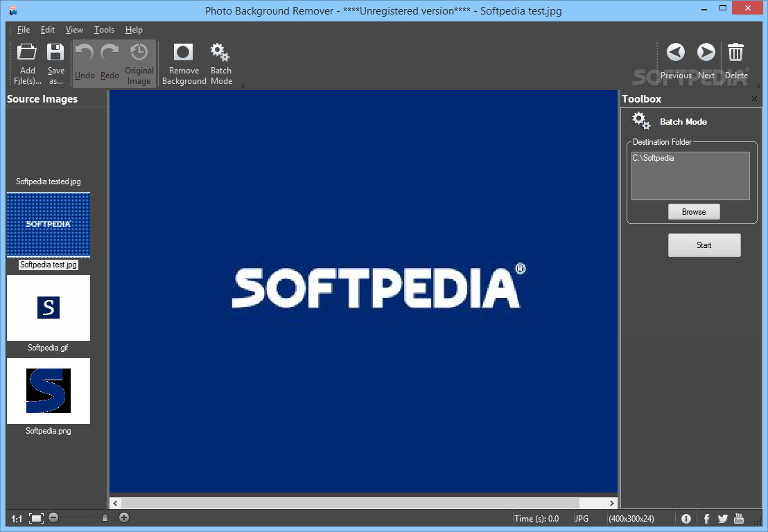Set zoom to 1:1 actual size

point(17,519)
